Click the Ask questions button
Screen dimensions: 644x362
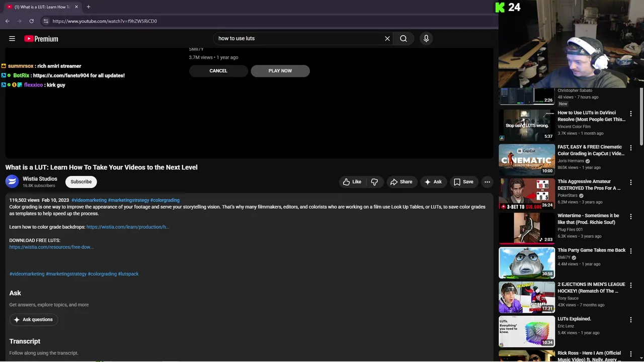click(33, 320)
